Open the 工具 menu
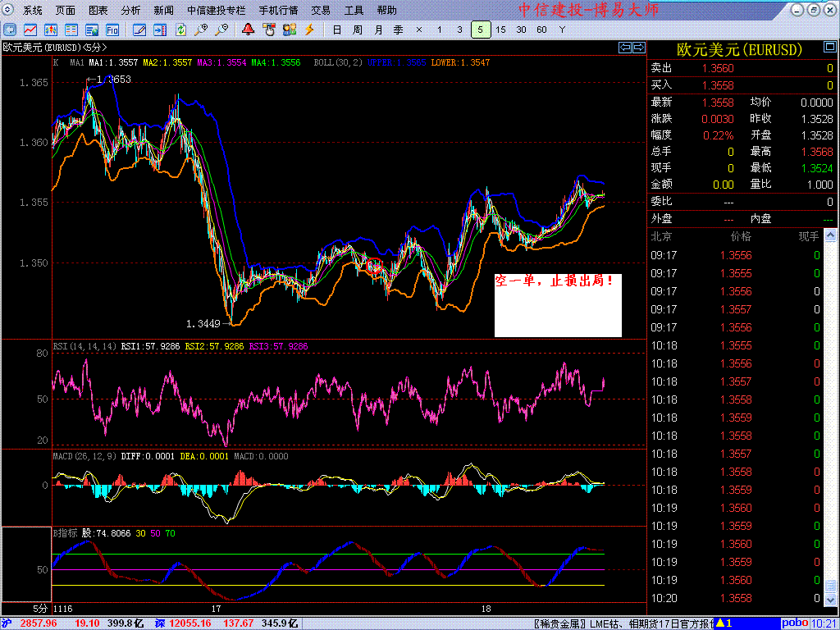 (354, 10)
